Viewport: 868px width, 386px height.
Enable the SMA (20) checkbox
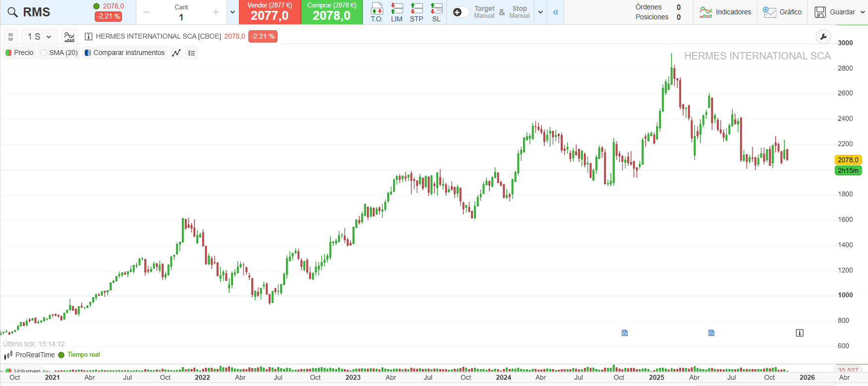point(44,53)
